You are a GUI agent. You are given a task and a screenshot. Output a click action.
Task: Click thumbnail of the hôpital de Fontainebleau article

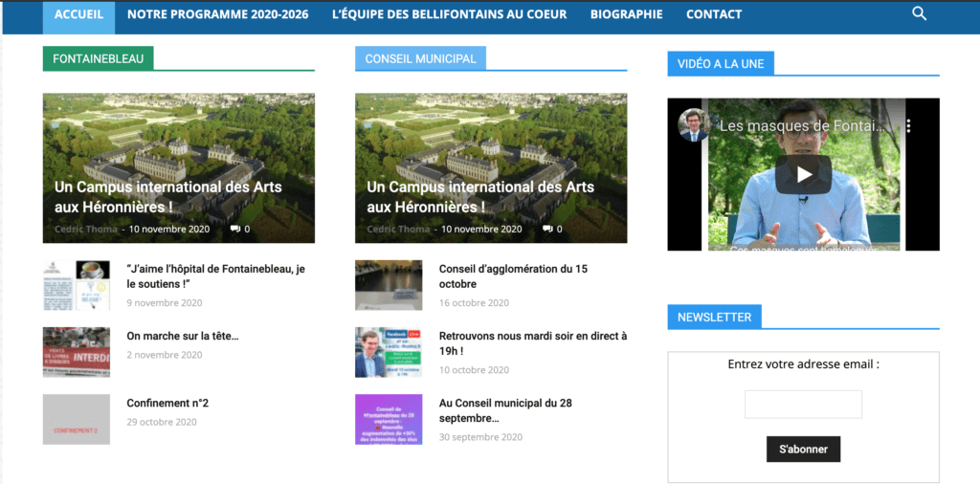tap(77, 285)
